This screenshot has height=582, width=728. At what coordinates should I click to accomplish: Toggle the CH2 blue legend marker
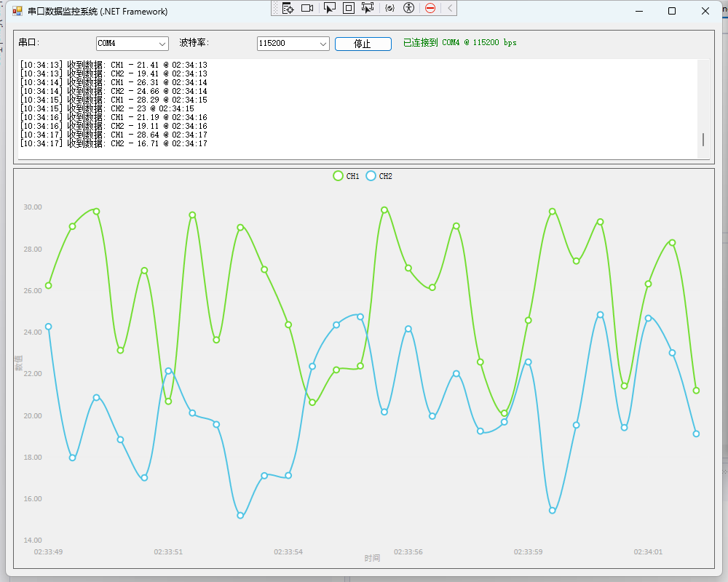371,176
